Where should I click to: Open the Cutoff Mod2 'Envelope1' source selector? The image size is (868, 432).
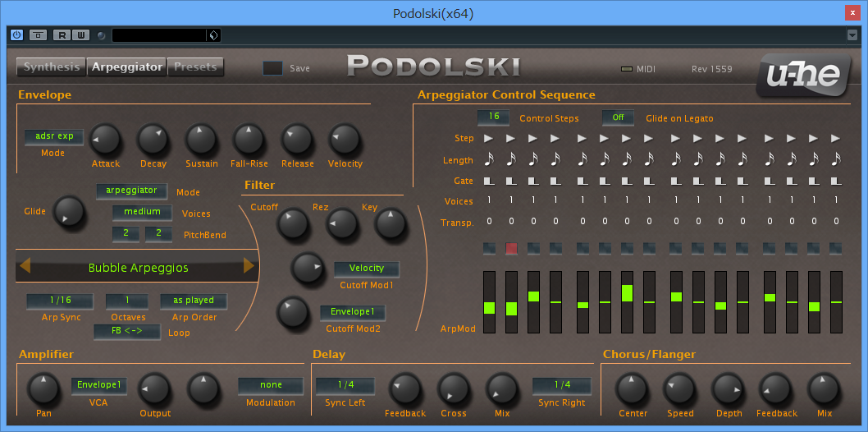coord(353,312)
